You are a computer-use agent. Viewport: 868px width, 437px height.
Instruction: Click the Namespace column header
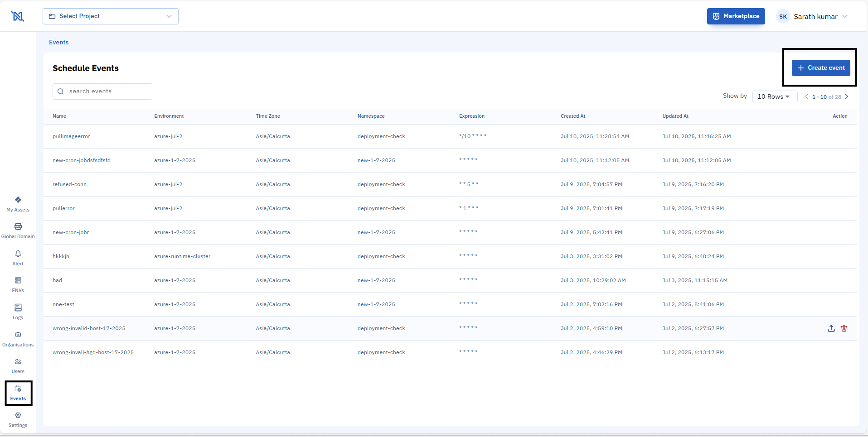pyautogui.click(x=371, y=116)
